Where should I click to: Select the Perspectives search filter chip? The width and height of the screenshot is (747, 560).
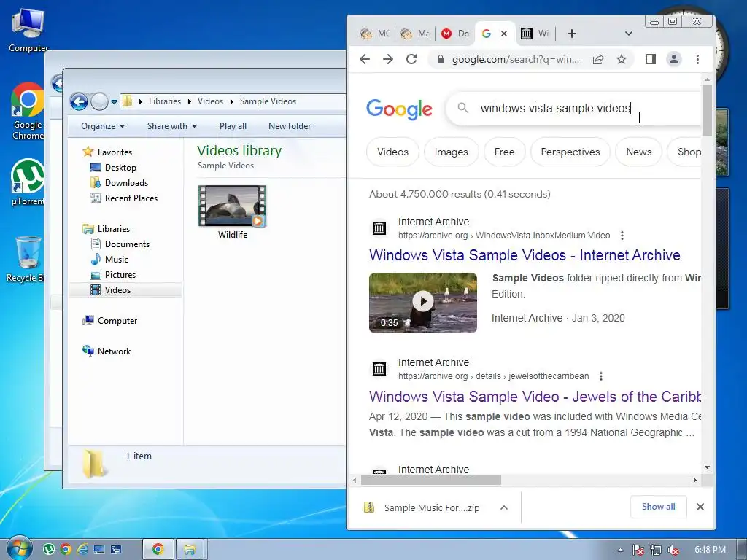coord(570,152)
